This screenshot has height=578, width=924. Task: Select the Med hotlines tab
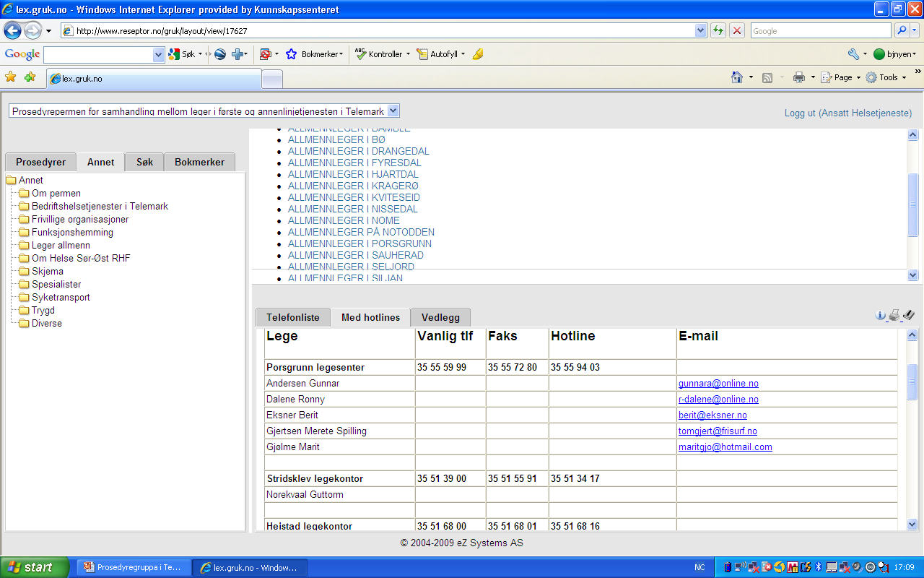(x=370, y=317)
